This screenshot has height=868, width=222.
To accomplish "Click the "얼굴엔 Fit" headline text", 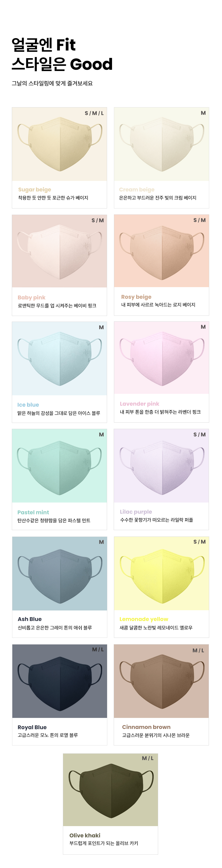I will [x=43, y=45].
